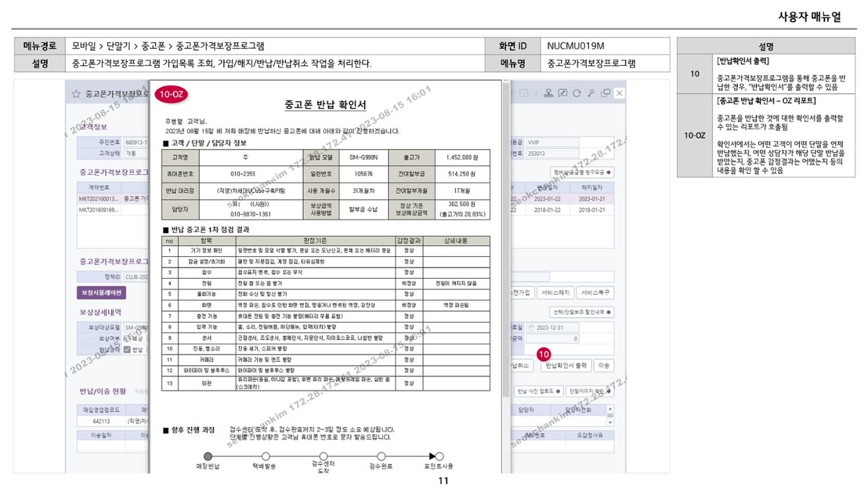Refresh the screen with the circular arrow icon

click(x=577, y=94)
